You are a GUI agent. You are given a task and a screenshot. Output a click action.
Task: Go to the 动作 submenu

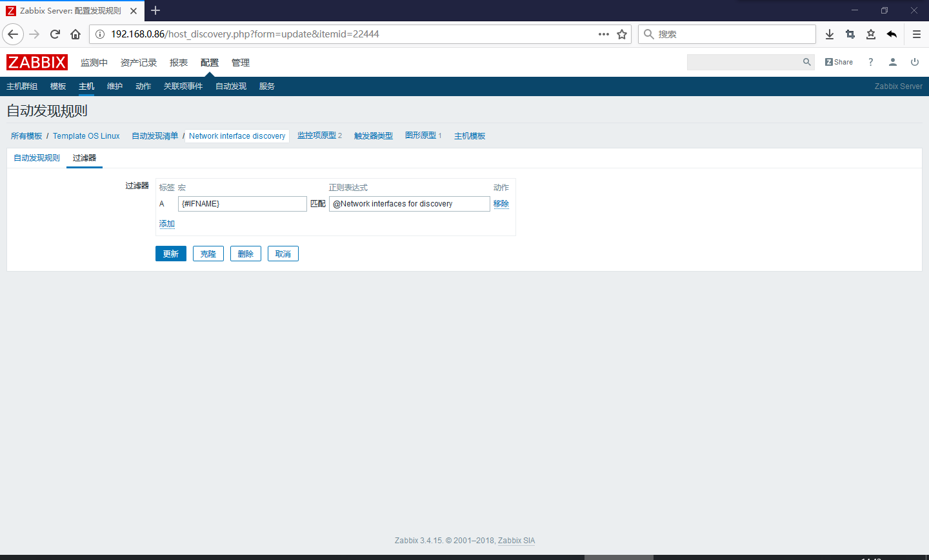(143, 86)
